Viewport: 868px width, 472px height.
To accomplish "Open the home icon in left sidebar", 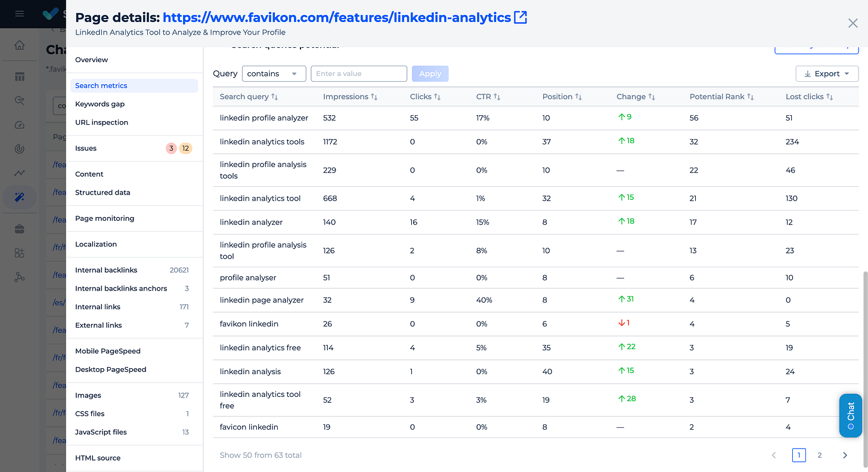I will pos(20,45).
